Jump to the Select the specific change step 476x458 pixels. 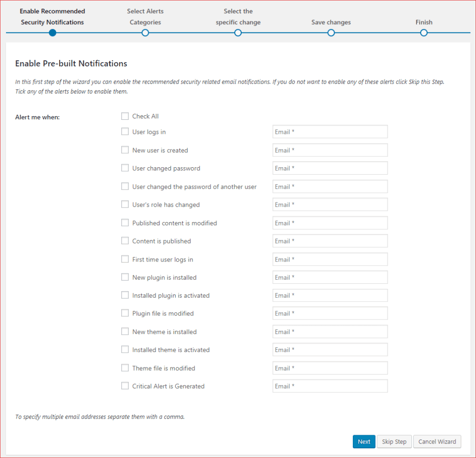[x=238, y=33]
